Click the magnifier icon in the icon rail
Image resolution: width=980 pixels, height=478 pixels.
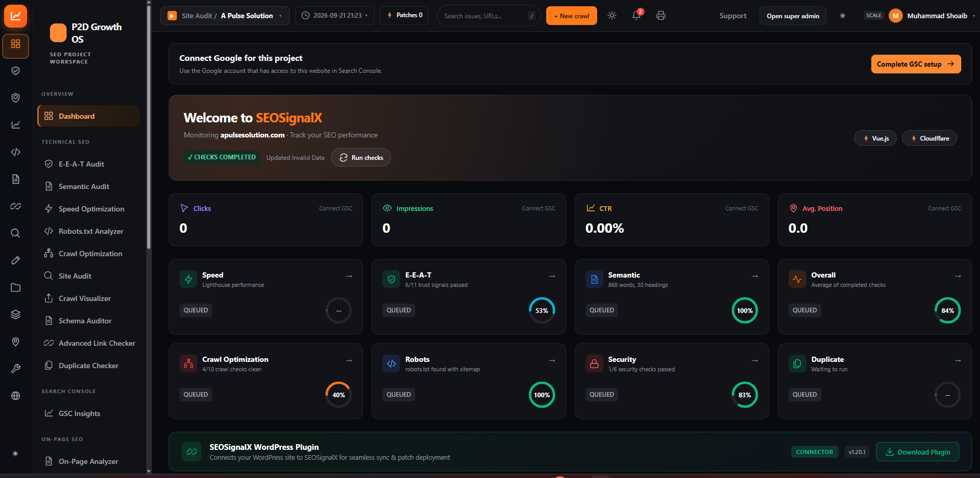pos(16,233)
